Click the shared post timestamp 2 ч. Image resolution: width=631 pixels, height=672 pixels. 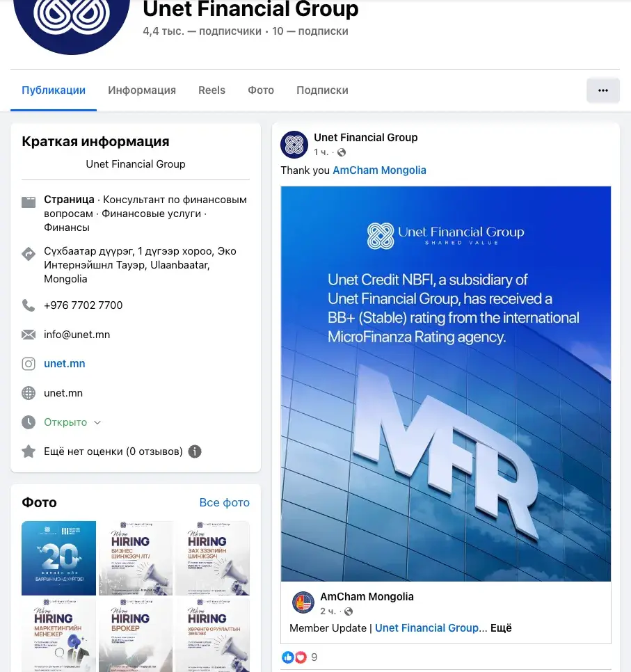(x=328, y=611)
